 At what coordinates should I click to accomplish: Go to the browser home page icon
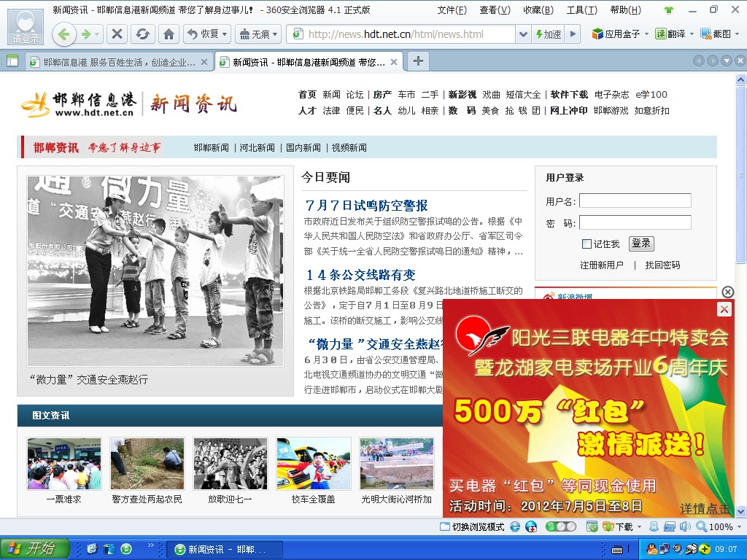169,34
